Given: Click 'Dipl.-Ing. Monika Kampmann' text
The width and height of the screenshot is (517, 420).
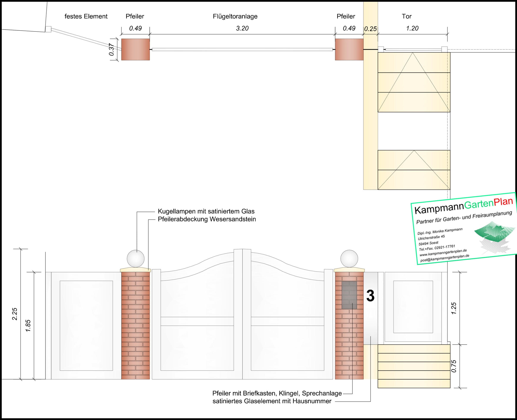Looking at the screenshot, I should tap(440, 231).
